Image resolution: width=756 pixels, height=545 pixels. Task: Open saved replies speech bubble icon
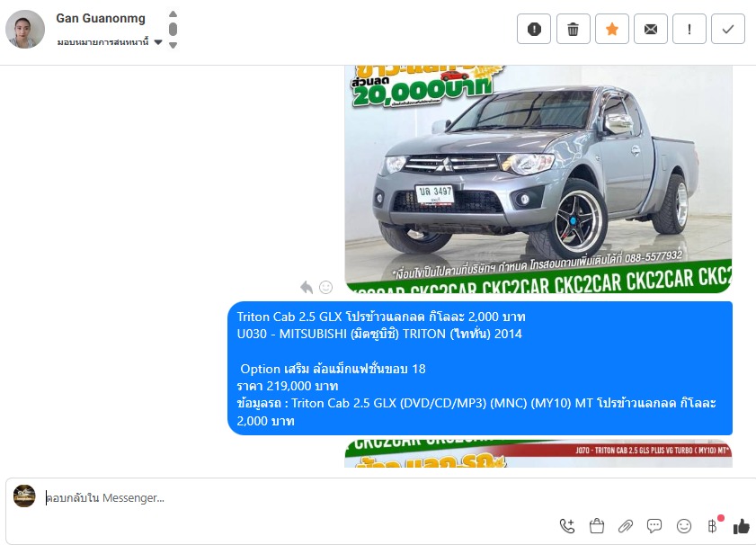(x=654, y=526)
